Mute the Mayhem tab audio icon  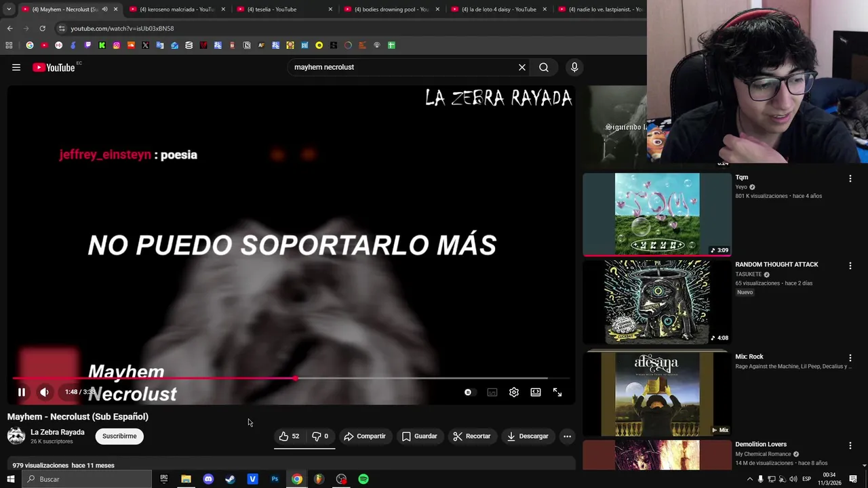tap(104, 9)
